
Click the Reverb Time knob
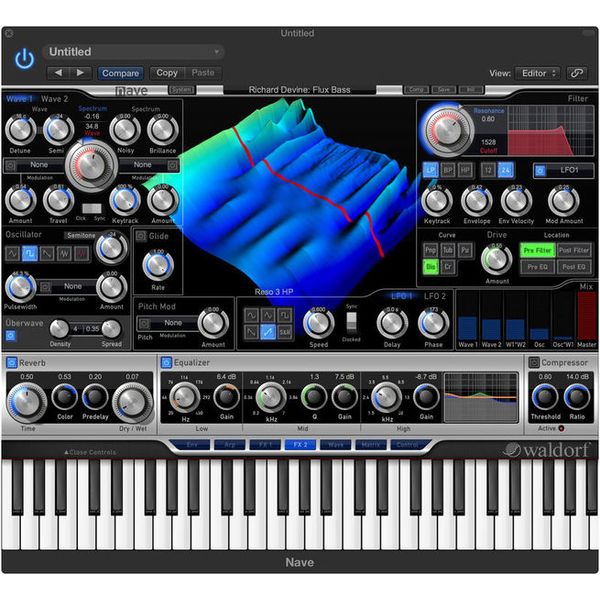tap(26, 401)
